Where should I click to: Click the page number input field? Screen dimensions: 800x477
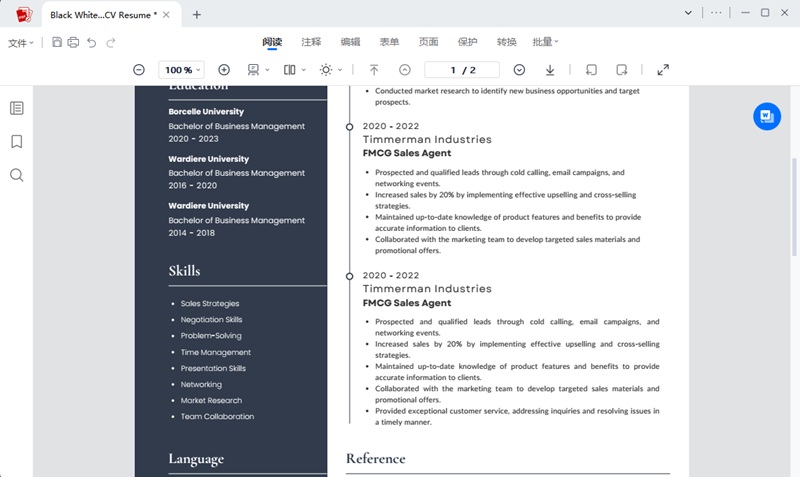pos(462,70)
